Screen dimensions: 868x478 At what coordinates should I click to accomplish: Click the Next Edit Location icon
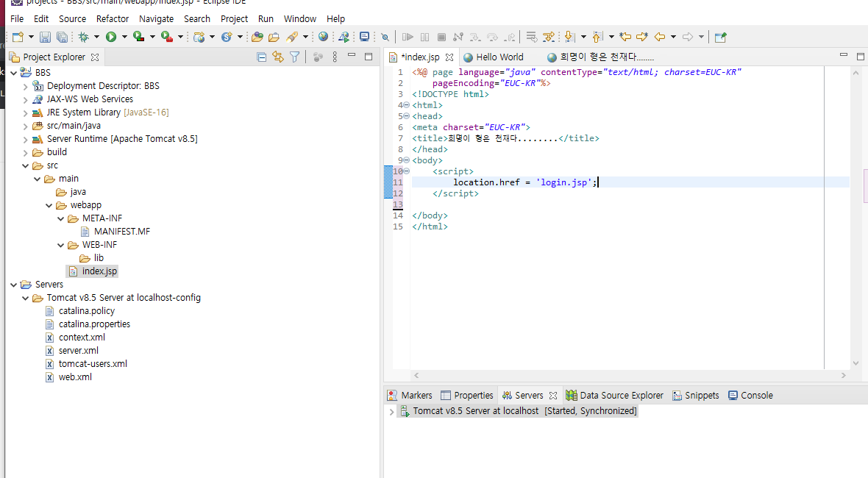pyautogui.click(x=642, y=37)
